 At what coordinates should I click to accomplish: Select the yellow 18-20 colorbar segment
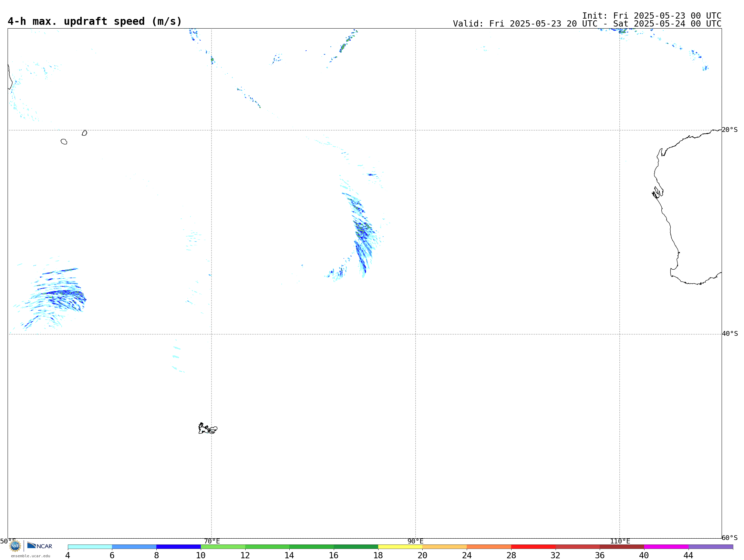tap(400, 547)
